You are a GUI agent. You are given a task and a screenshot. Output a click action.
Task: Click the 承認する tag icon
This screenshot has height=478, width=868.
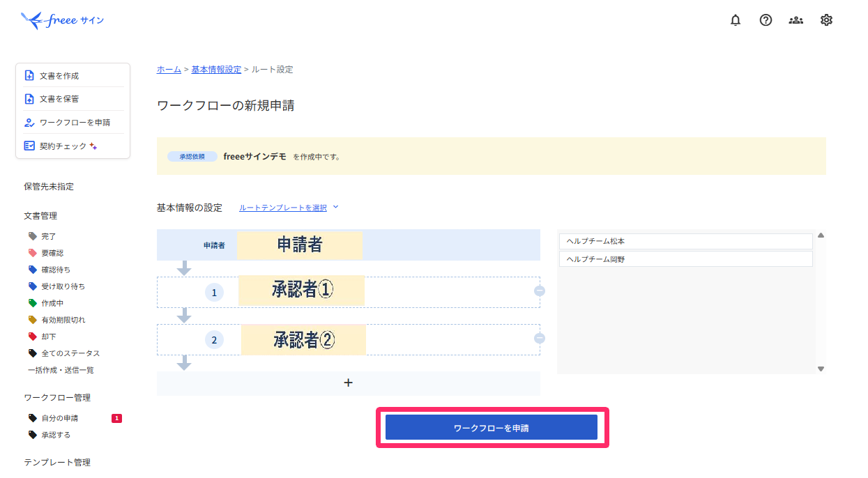(x=32, y=435)
